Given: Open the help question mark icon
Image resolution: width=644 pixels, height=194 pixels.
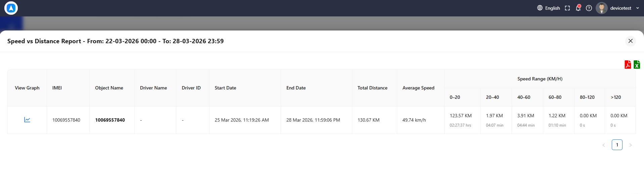Looking at the screenshot, I should pyautogui.click(x=589, y=8).
